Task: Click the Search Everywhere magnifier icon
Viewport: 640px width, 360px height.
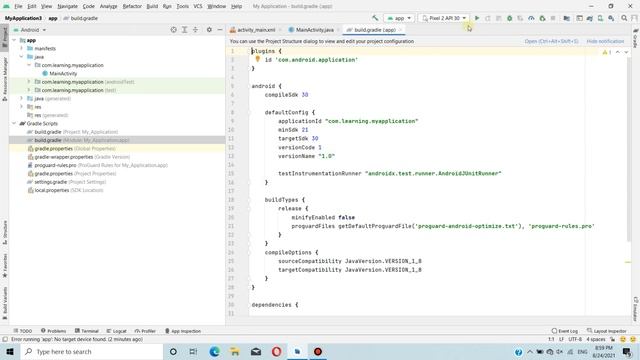Action: pos(624,18)
